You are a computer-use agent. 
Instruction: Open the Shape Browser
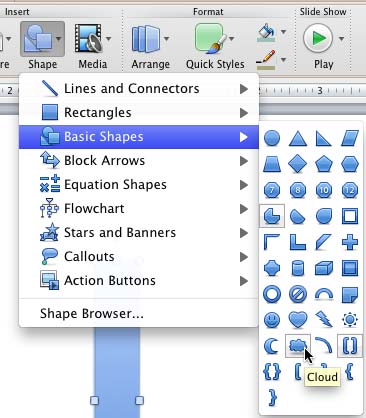click(139, 313)
